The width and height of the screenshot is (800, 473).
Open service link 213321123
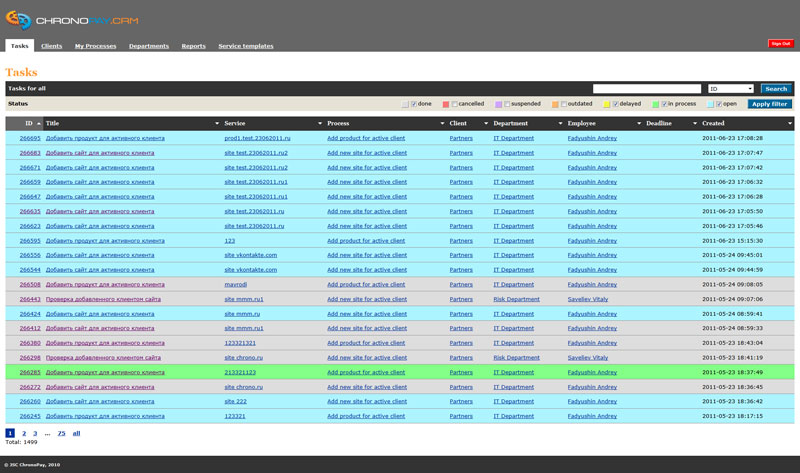(240, 372)
